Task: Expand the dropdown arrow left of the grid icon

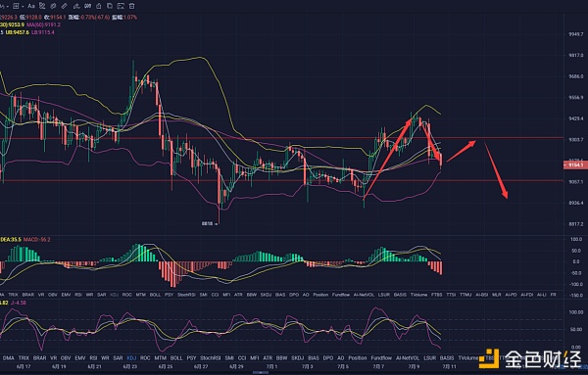Action: 7,7
